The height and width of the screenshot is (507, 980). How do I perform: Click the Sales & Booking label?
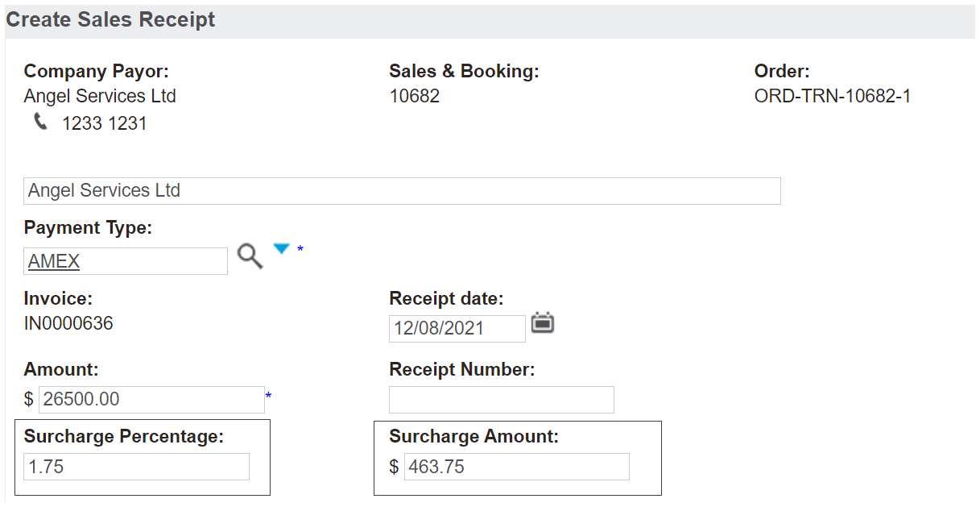[464, 72]
